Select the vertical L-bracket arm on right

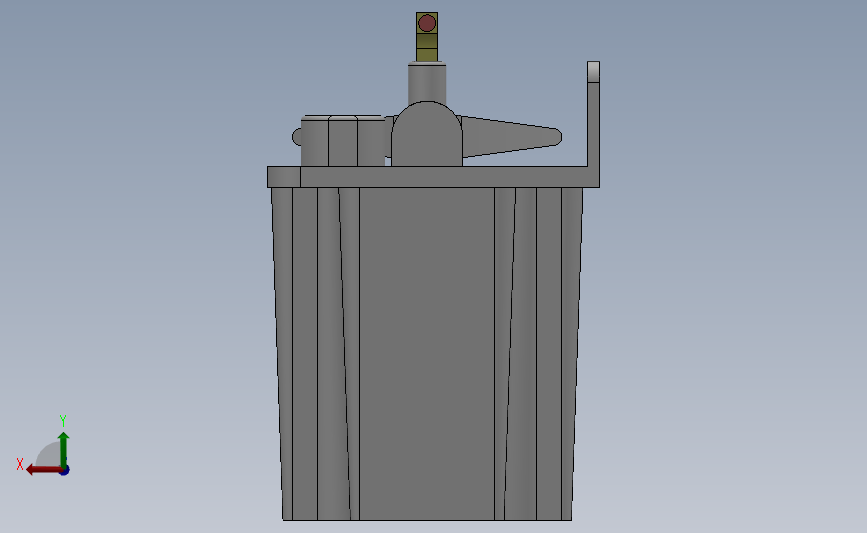593,114
